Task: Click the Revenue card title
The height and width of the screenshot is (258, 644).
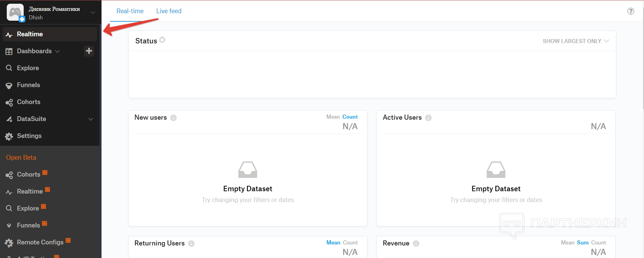Action: (396, 243)
